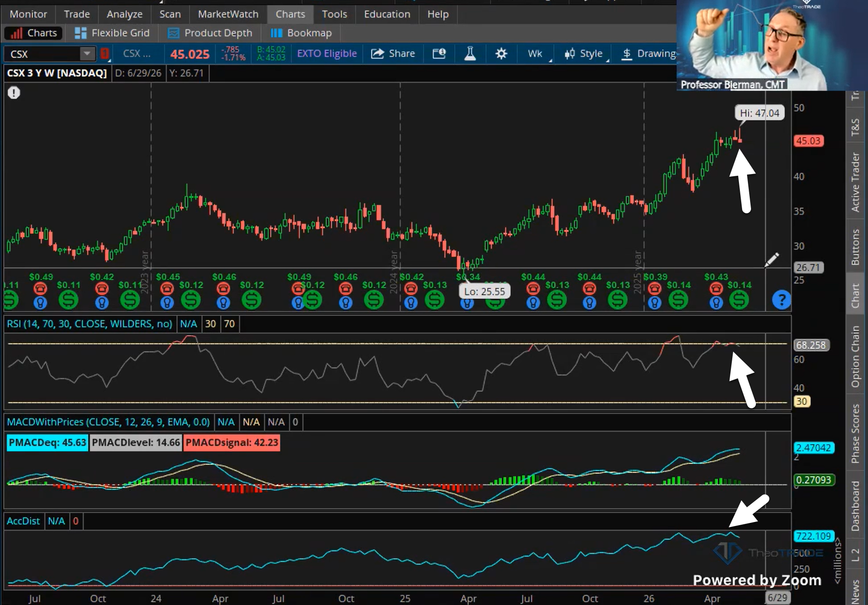This screenshot has height=605, width=868.
Task: Click the chart alert icon beside Share
Action: [439, 54]
